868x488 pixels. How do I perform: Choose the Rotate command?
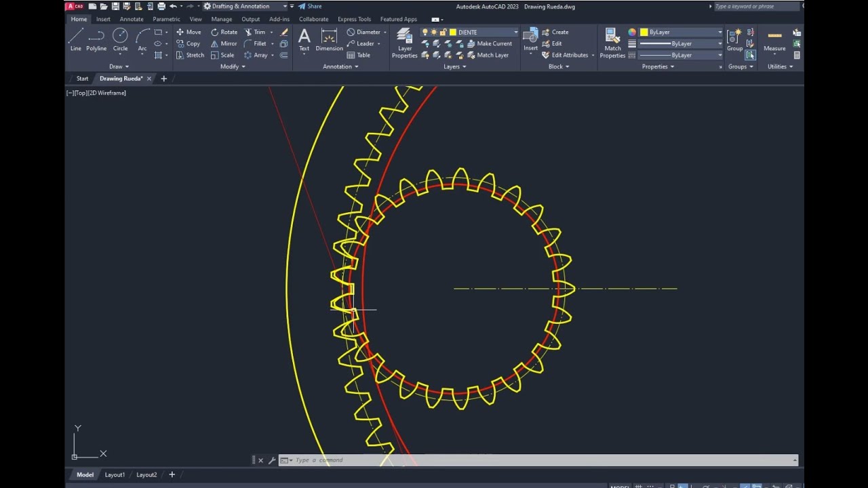point(224,32)
